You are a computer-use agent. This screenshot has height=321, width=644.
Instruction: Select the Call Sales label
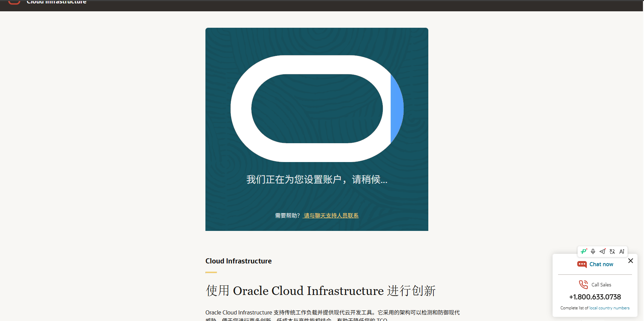(601, 285)
